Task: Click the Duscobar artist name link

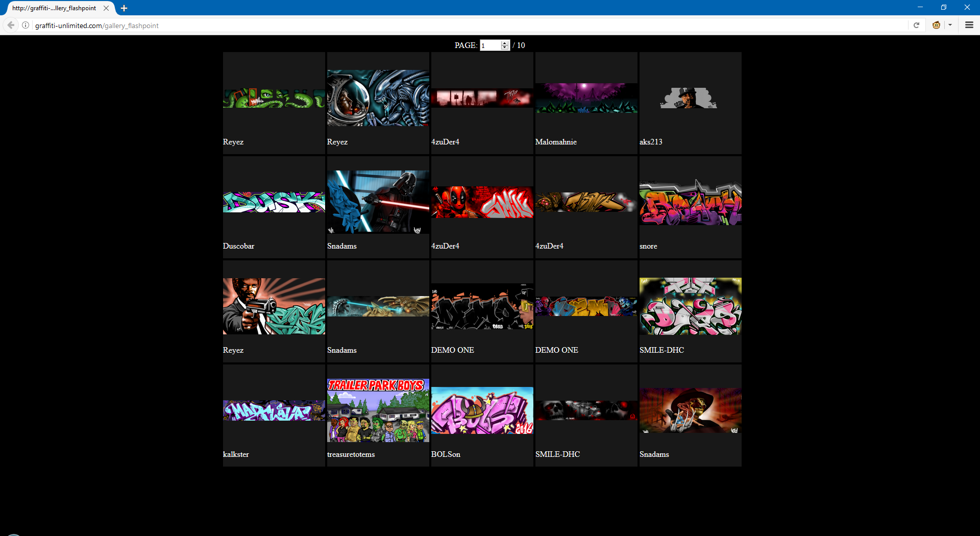Action: click(238, 246)
